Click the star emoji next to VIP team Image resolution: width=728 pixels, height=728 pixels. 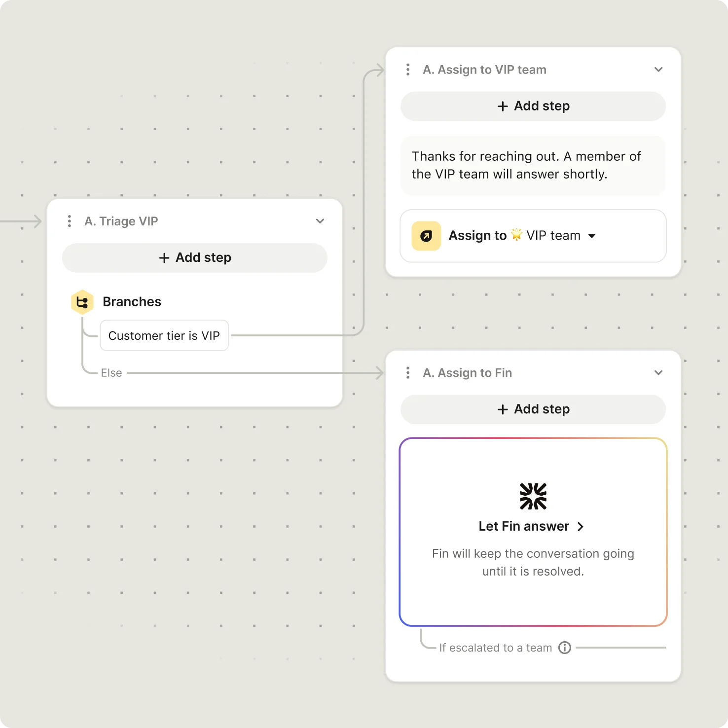click(516, 235)
